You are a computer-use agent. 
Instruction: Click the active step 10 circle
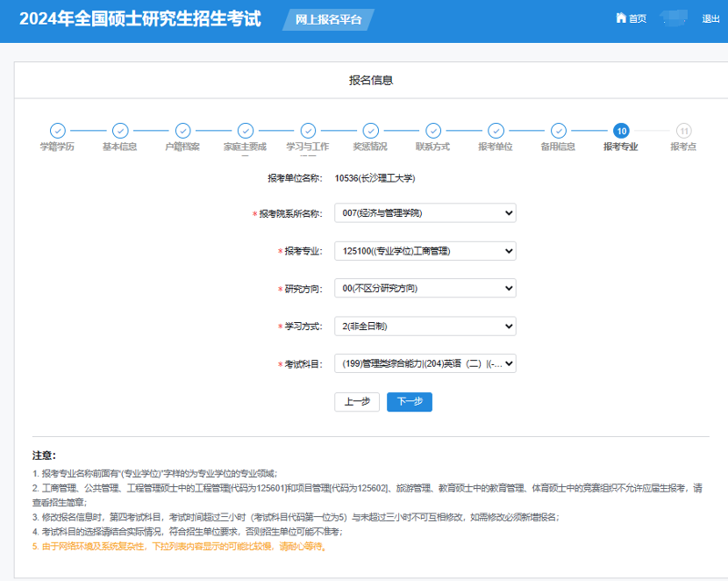click(x=621, y=131)
